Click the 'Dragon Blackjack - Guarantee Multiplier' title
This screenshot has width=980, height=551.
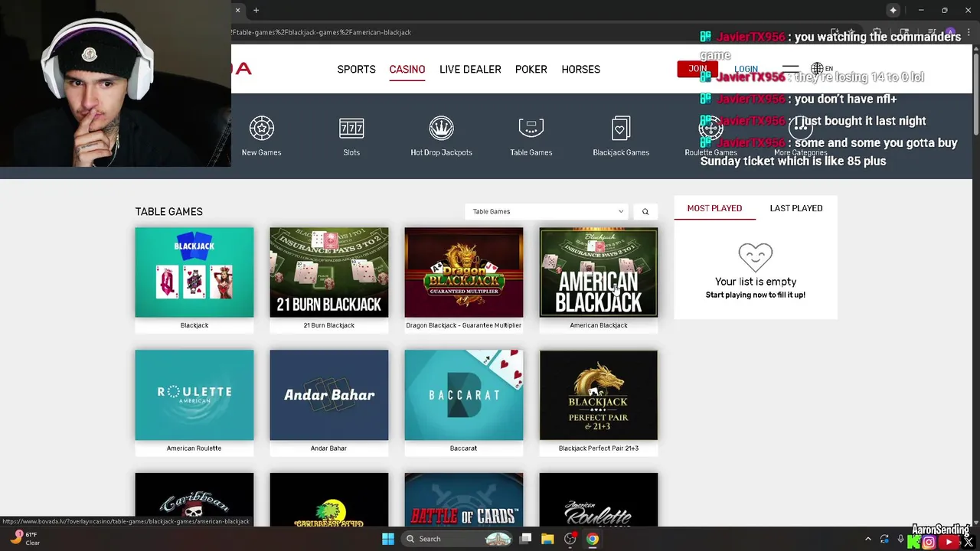click(x=464, y=325)
